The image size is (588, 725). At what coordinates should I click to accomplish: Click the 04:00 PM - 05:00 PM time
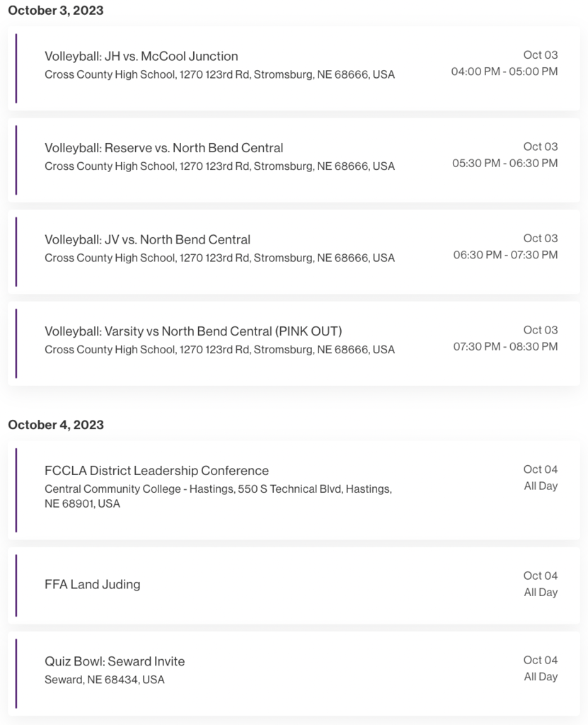tap(505, 72)
